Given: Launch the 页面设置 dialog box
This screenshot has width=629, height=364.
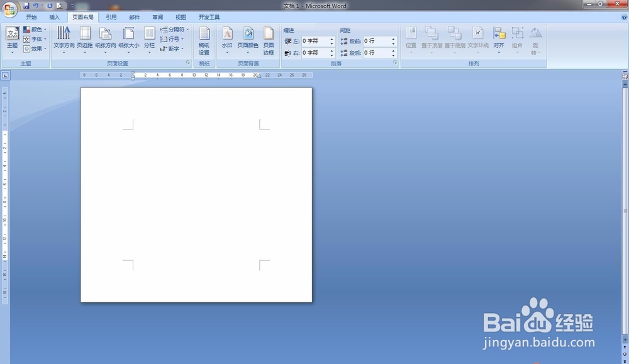Looking at the screenshot, I should point(187,63).
